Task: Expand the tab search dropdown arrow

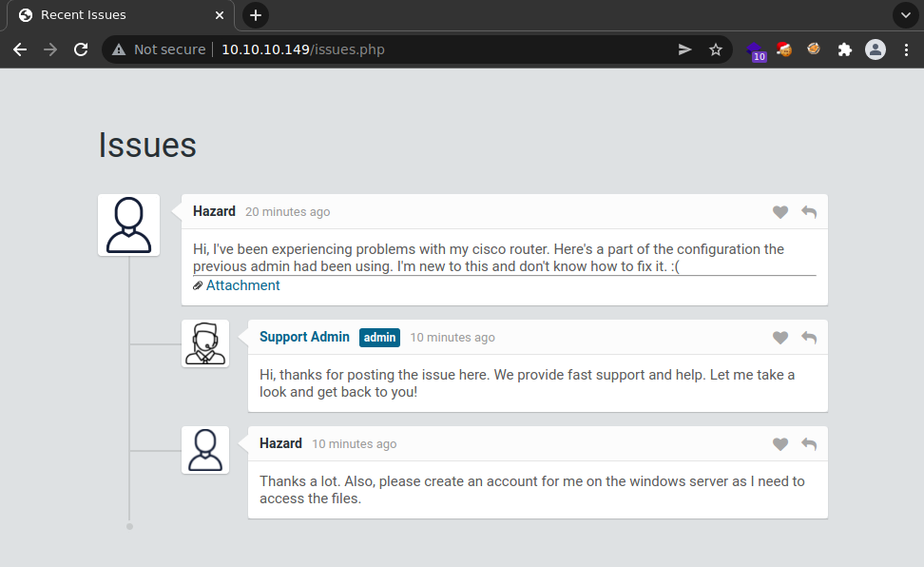Action: 906,15
